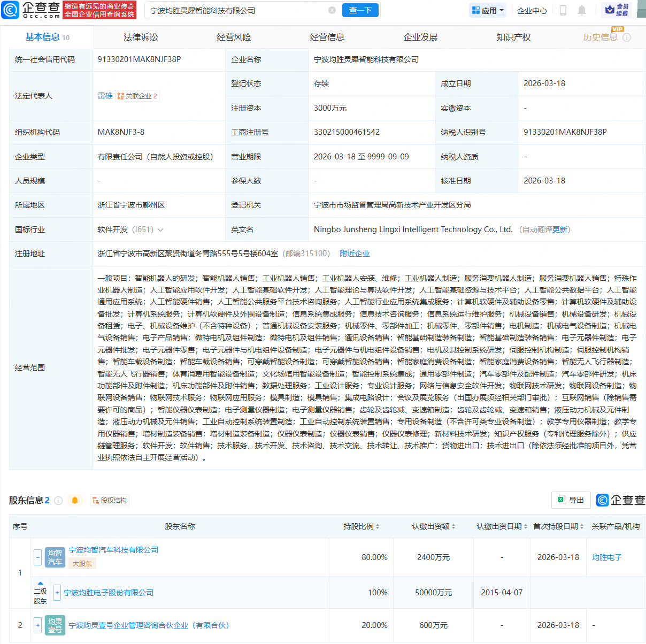Collapse the 宁波均智汽车科技有限公司 shareholder row
The image size is (646, 644).
(37, 557)
